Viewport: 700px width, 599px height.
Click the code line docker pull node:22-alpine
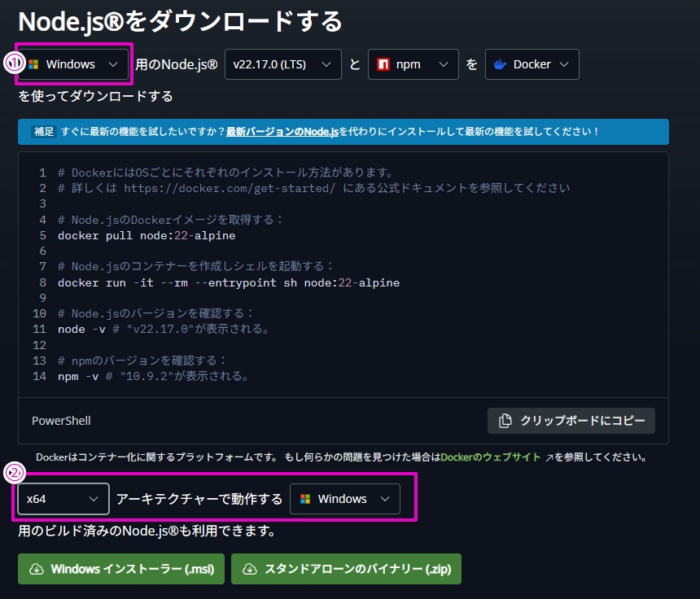point(147,235)
